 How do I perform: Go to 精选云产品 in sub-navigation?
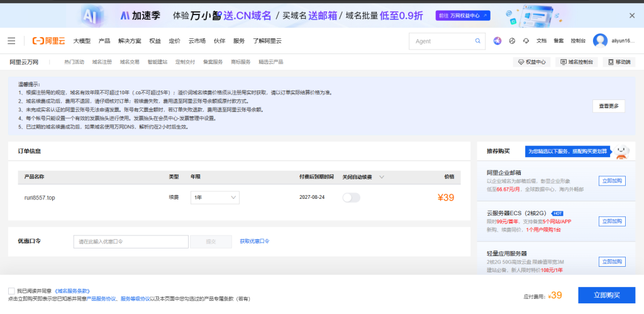270,62
